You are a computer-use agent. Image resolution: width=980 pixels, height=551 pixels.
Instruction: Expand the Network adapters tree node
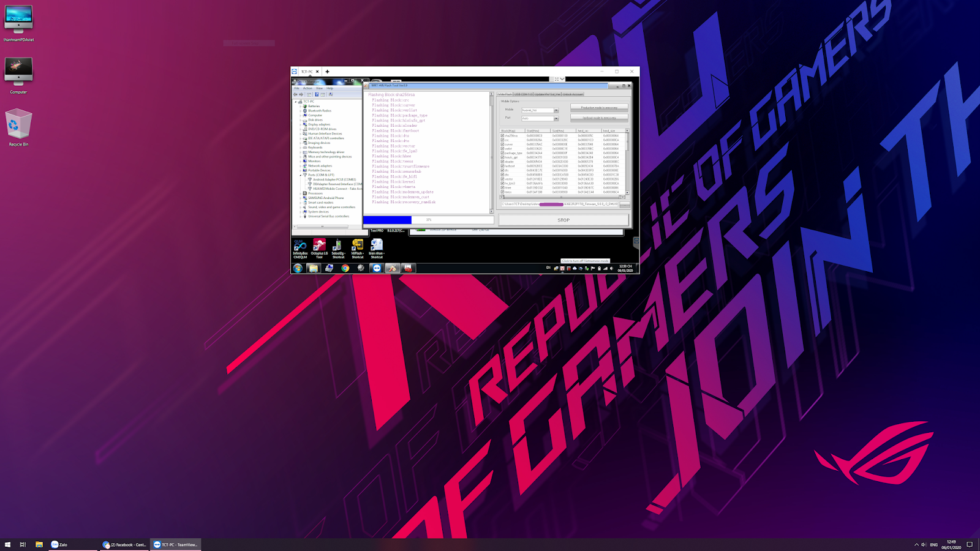click(x=301, y=166)
